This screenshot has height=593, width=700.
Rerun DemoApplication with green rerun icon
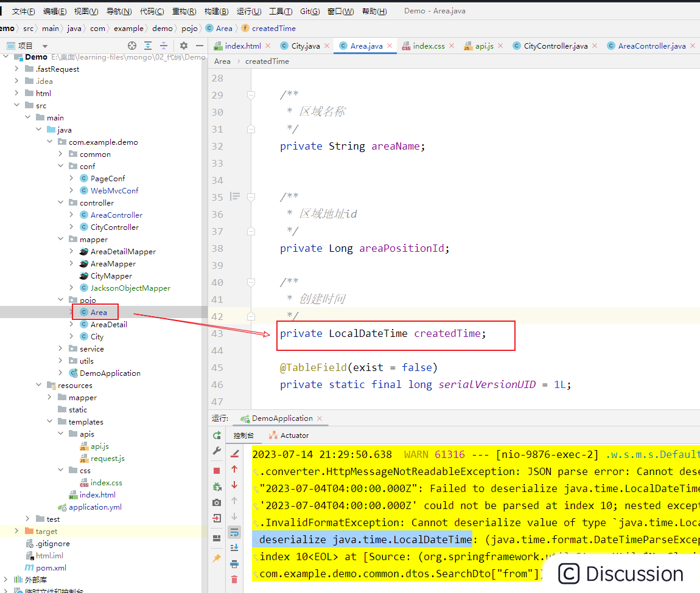[217, 435]
